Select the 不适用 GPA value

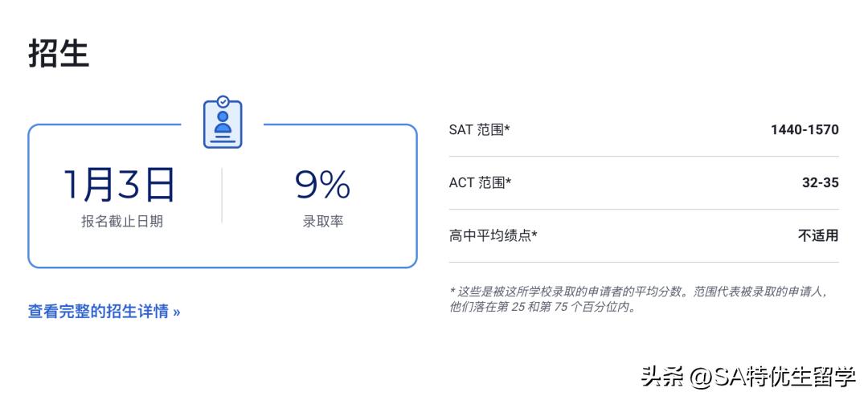817,236
